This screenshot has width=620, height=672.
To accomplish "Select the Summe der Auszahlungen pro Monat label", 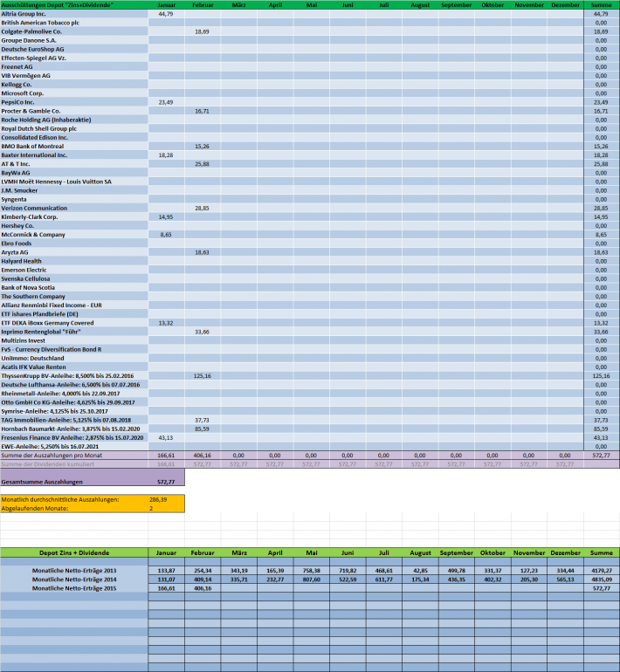I will tap(52, 456).
